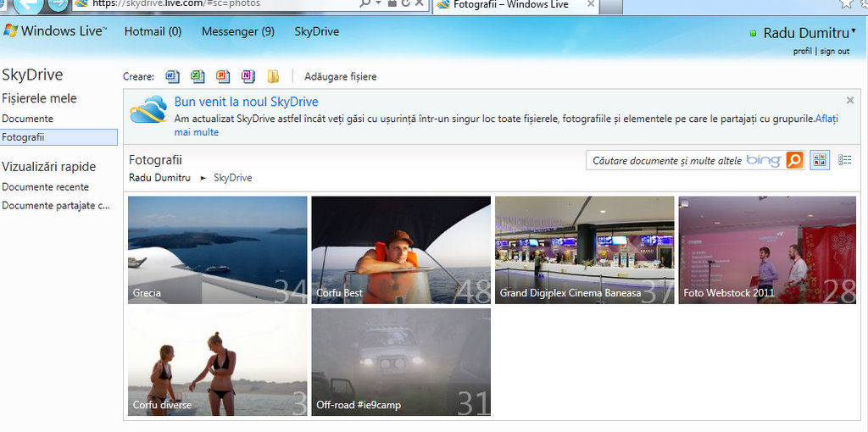
Task: Click the Windows Live logo
Action: pos(55,31)
